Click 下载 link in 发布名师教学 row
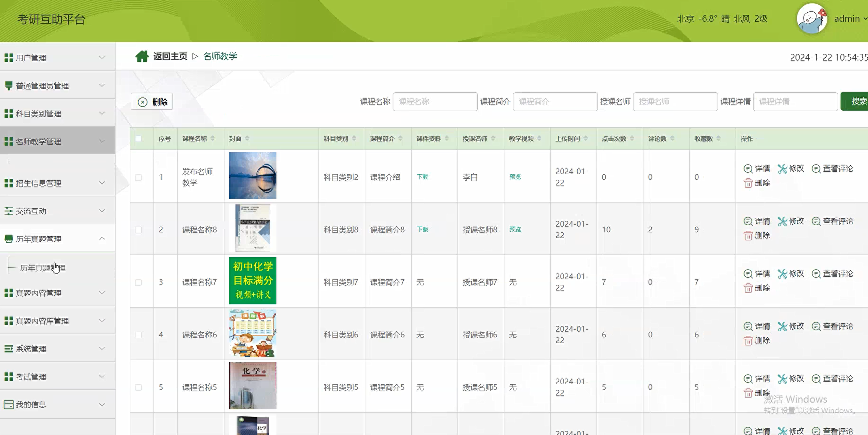The image size is (868, 435). [x=423, y=177]
